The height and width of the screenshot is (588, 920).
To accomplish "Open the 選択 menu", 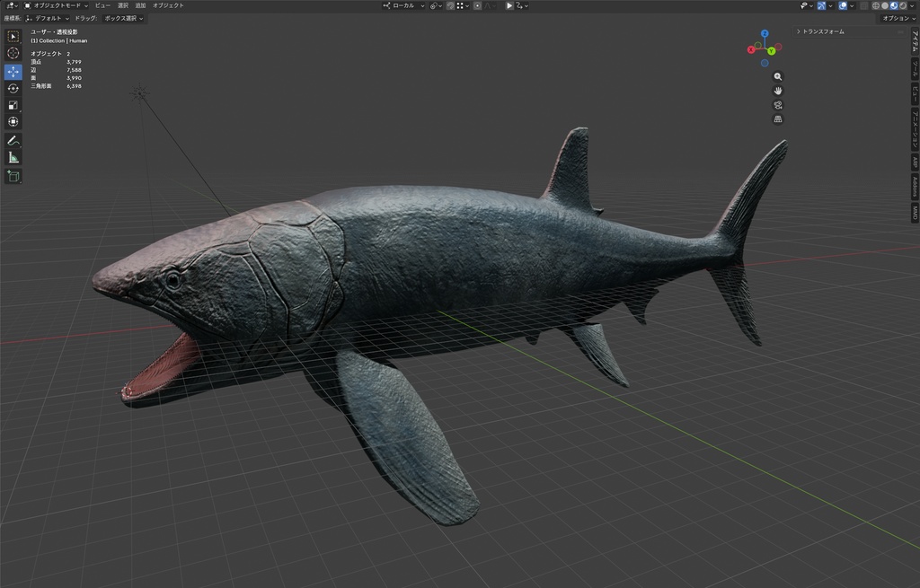I will click(x=122, y=6).
